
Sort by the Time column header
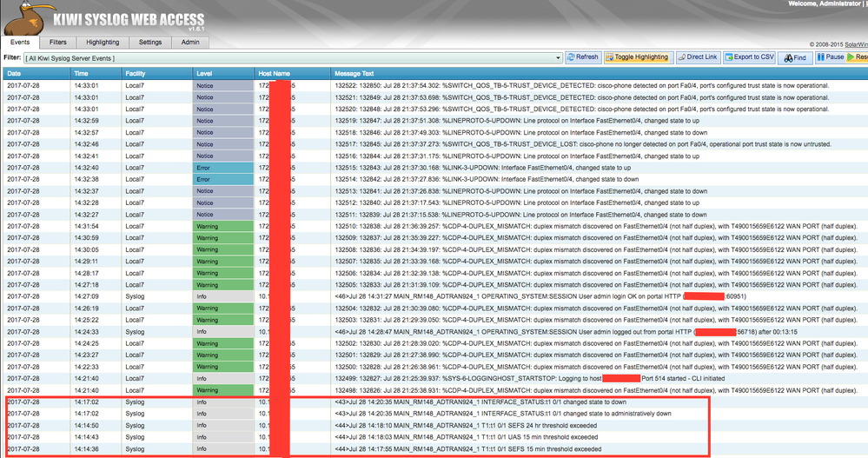(96, 74)
